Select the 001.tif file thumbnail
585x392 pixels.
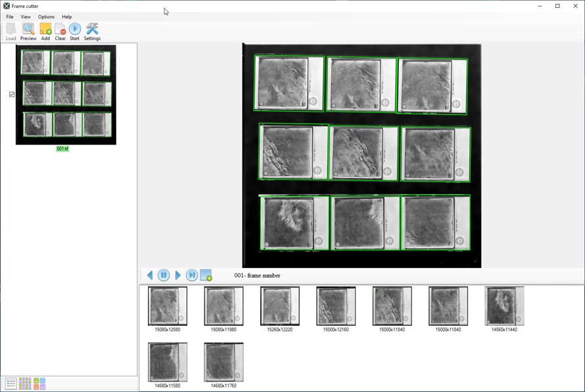[x=66, y=95]
